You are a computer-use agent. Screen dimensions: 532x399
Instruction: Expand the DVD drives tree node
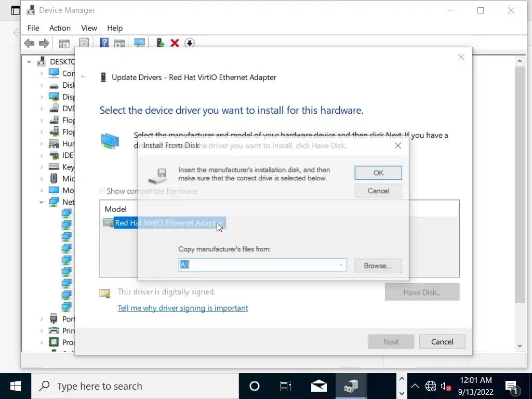point(42,109)
